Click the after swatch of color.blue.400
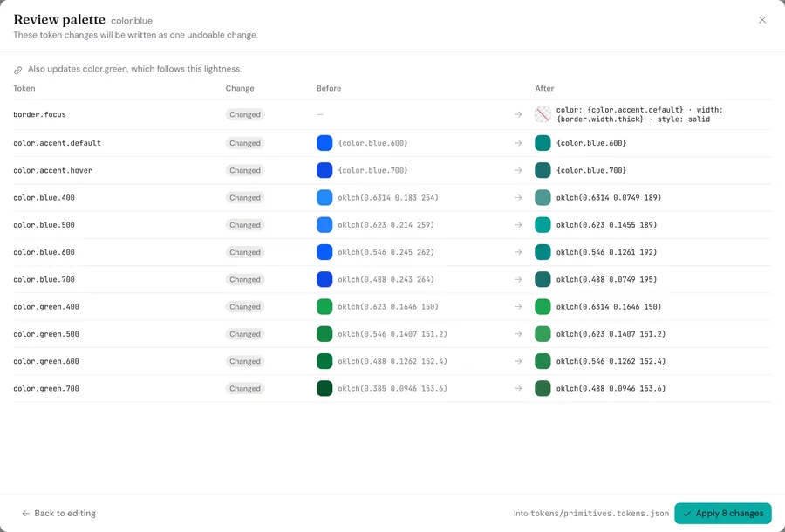Viewport: 785px width, 532px height. point(543,197)
